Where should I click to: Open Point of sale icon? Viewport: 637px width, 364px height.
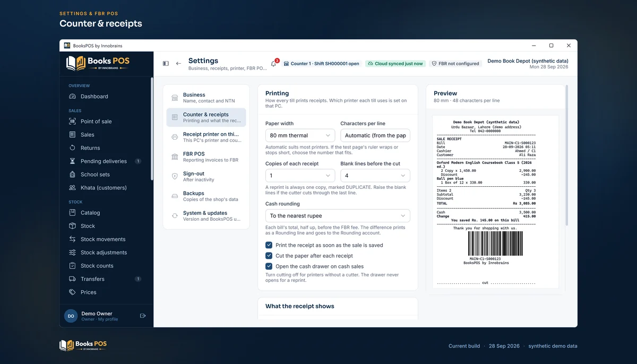click(72, 122)
